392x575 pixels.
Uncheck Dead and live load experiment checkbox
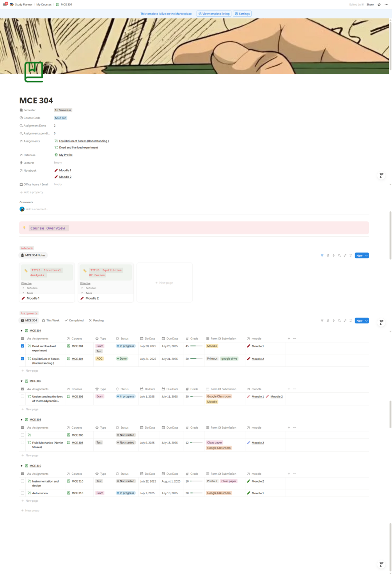22,346
